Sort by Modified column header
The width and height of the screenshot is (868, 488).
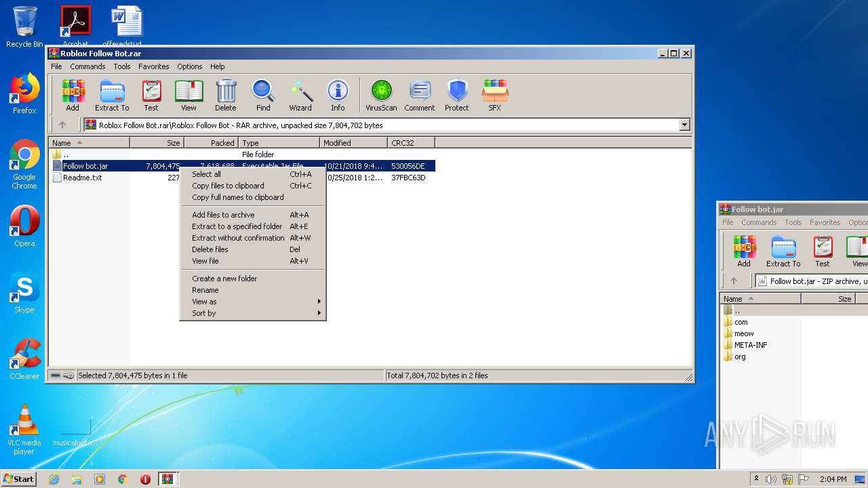tap(353, 143)
